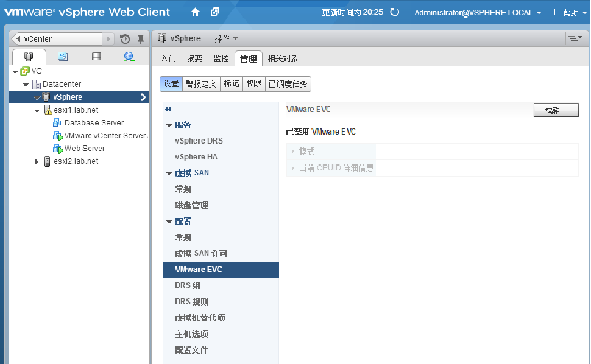The width and height of the screenshot is (591, 364).
Task: Collapse the 虚拟 SAN section
Action: (x=169, y=173)
